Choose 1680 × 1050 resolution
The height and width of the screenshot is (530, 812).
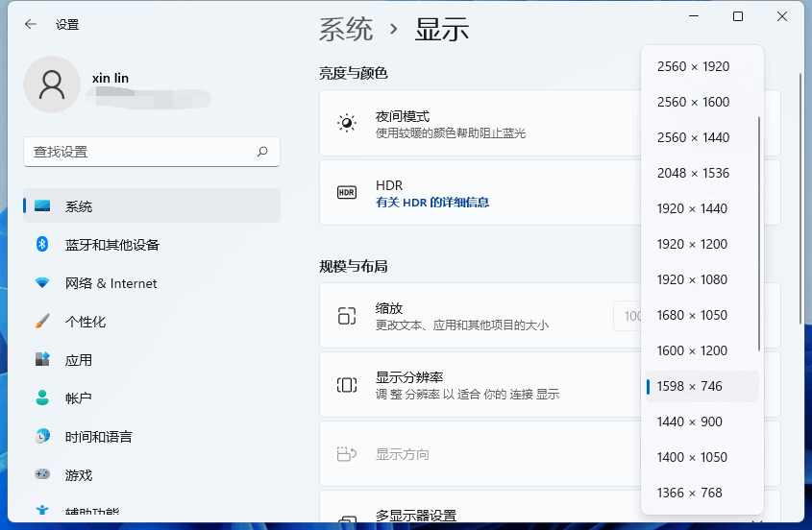click(x=702, y=315)
